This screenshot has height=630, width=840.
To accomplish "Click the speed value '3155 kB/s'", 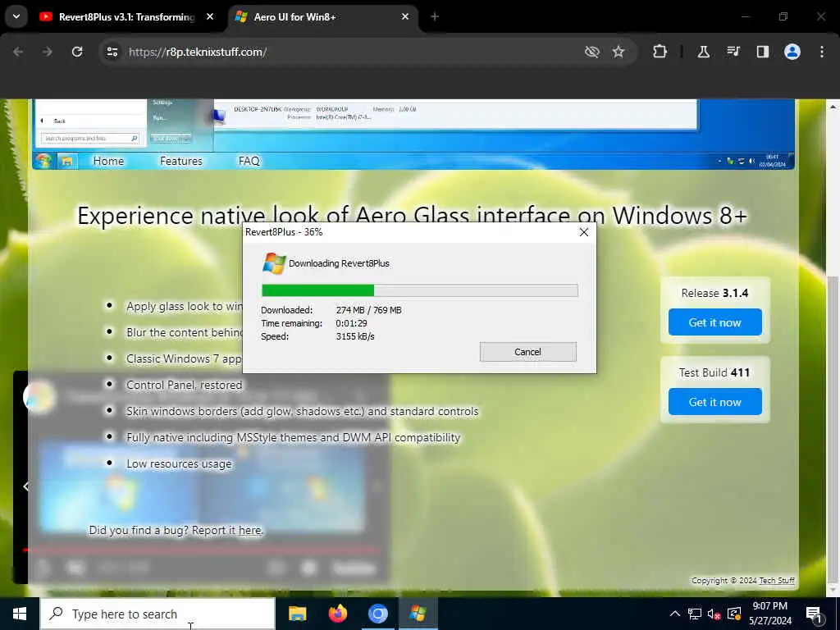I will click(x=355, y=336).
